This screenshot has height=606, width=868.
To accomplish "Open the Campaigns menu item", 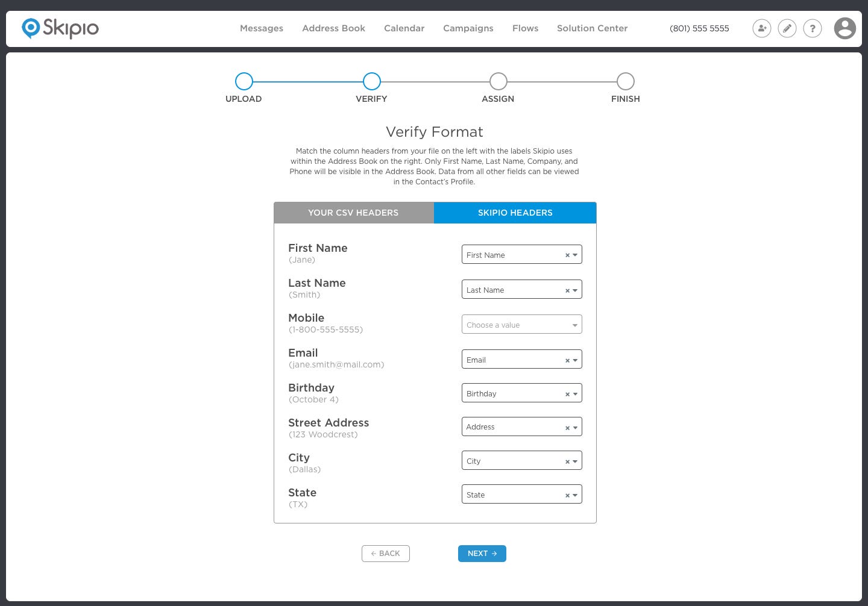I will (x=468, y=28).
